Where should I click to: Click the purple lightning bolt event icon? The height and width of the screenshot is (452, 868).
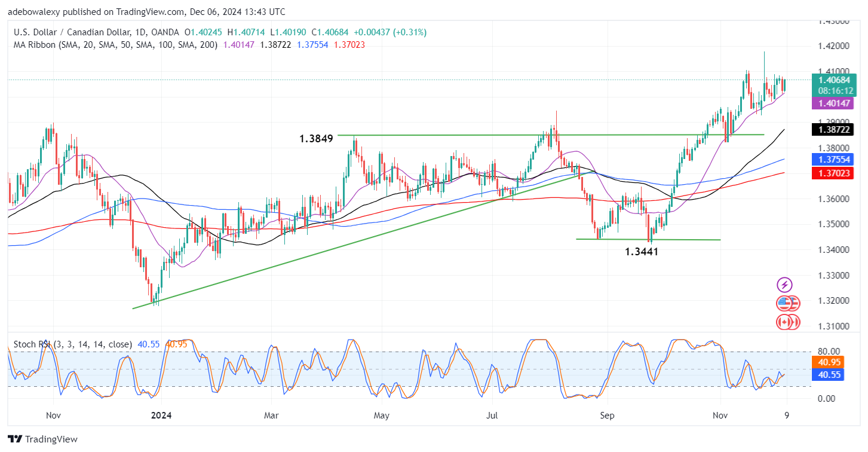(x=784, y=285)
